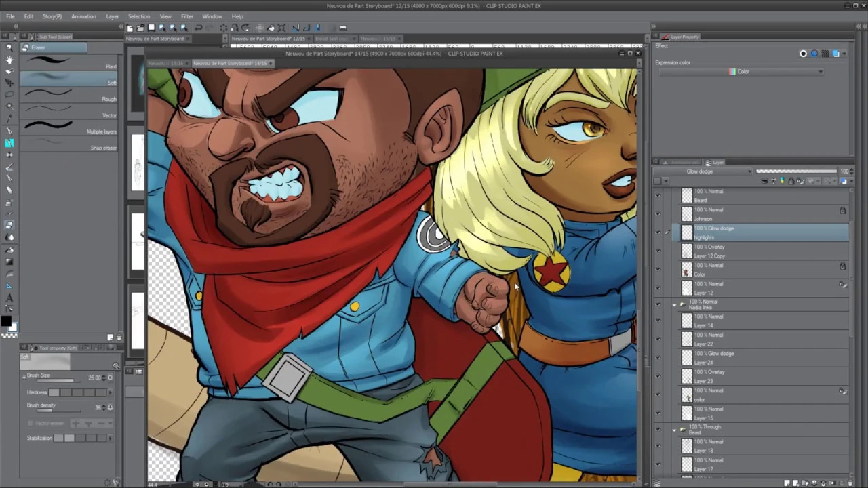Open the Filter menu
The width and height of the screenshot is (868, 488).
pos(186,16)
